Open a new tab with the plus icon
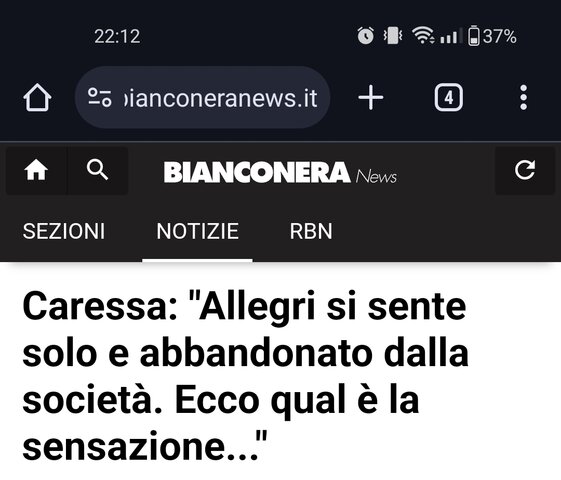Viewport: 561px width, 480px height. 371,97
